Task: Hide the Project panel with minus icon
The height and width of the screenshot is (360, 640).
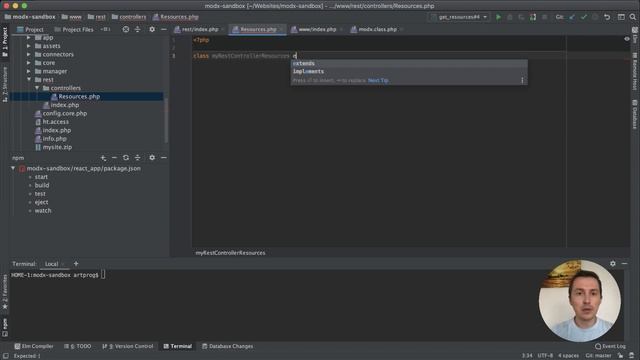Action: click(x=164, y=29)
